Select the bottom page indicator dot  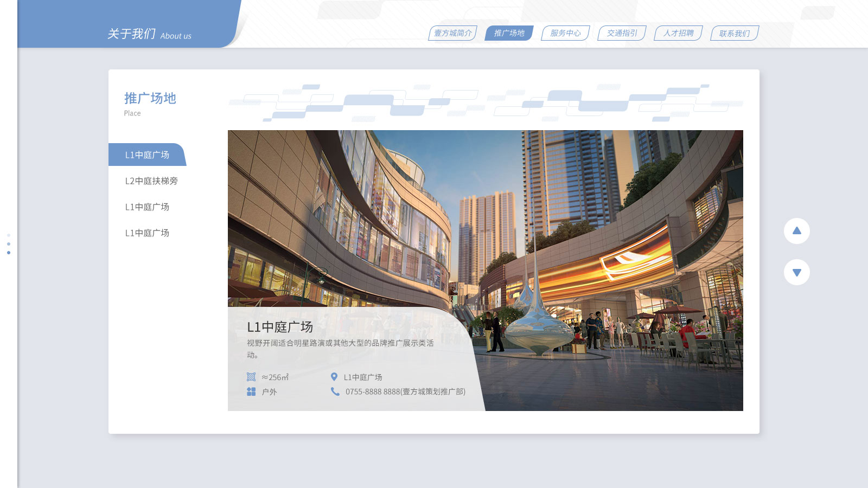(9, 253)
